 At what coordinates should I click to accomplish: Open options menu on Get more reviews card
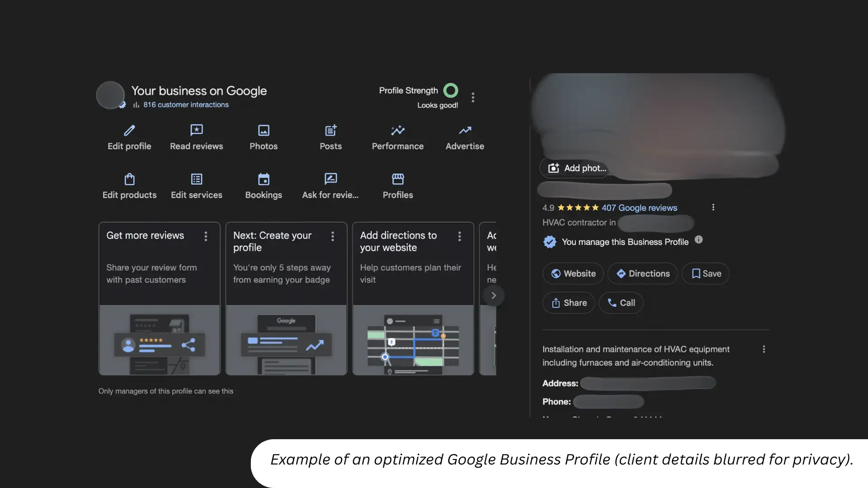point(206,236)
